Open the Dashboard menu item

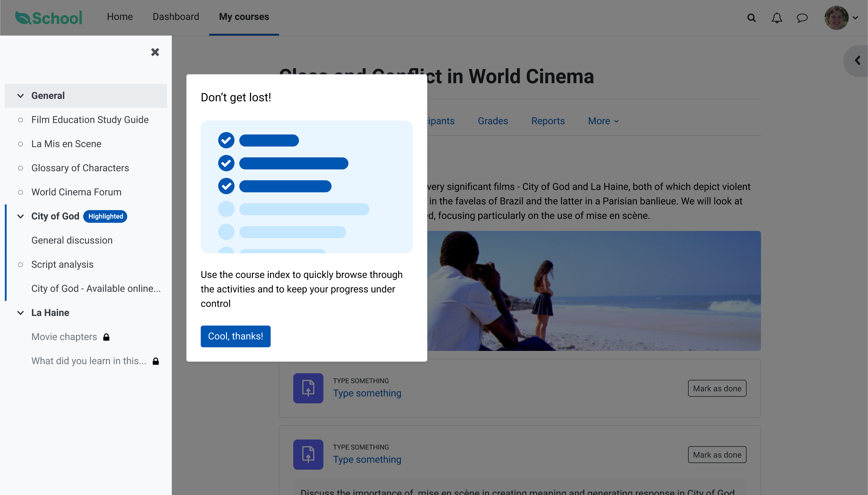(176, 17)
